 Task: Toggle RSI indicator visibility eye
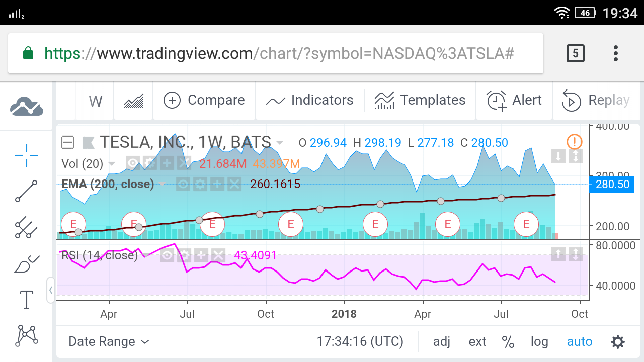(x=168, y=255)
